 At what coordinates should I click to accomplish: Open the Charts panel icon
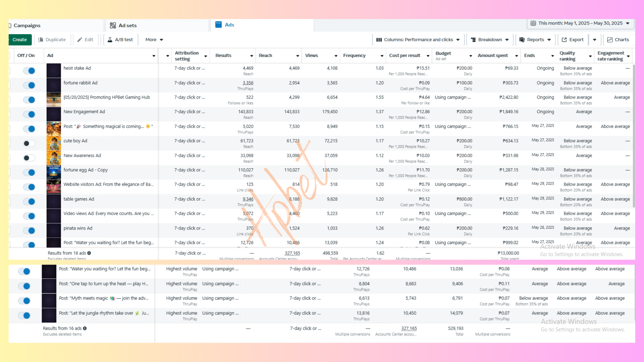pyautogui.click(x=610, y=40)
